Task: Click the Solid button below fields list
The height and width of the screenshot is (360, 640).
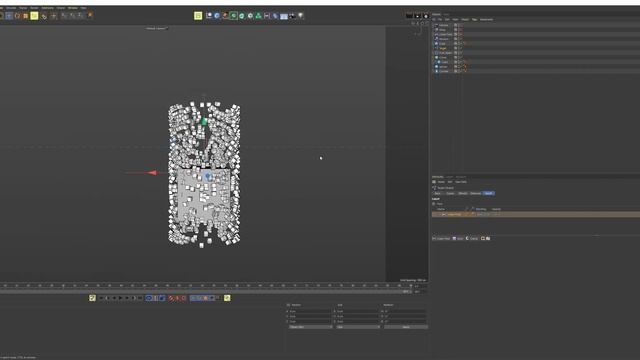Action: [x=458, y=238]
